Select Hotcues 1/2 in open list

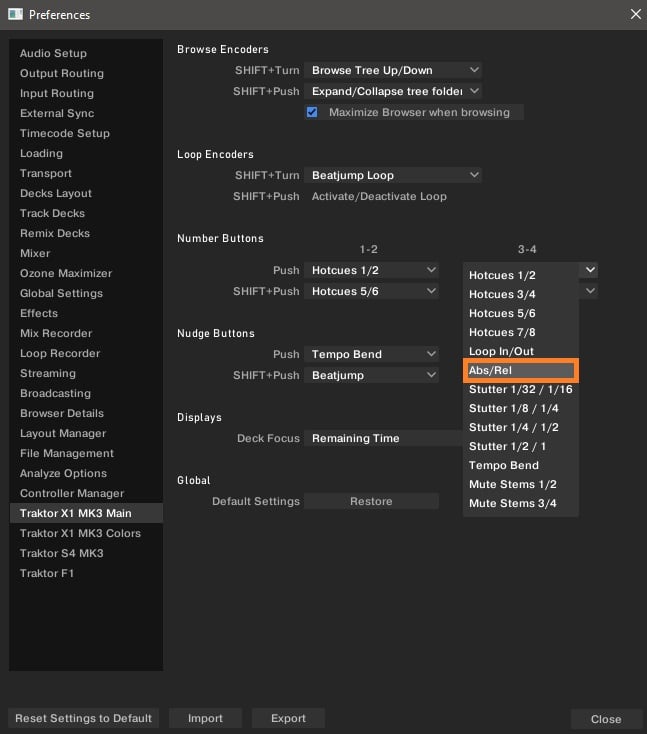pos(521,275)
